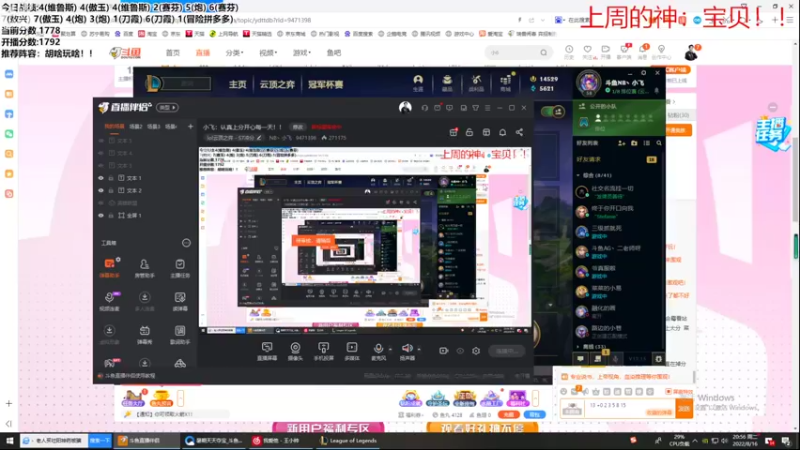This screenshot has width=800, height=450.
Task: Collapse the toolbox section with circle button
Action: [x=186, y=243]
